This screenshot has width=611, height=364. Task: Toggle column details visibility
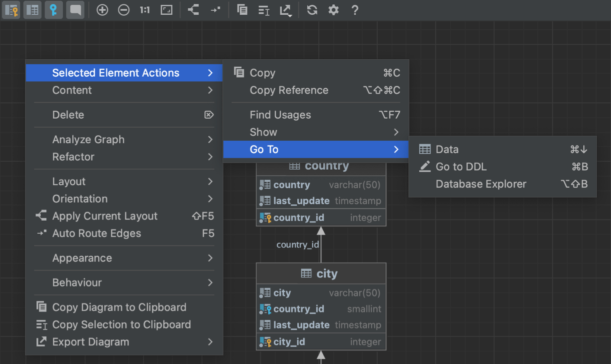32,10
